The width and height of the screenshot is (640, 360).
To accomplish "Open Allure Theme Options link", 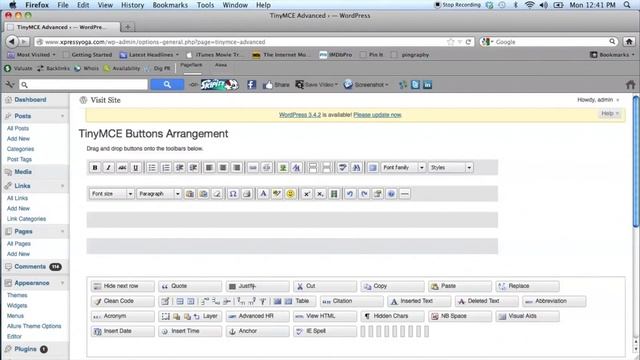I will (x=34, y=326).
